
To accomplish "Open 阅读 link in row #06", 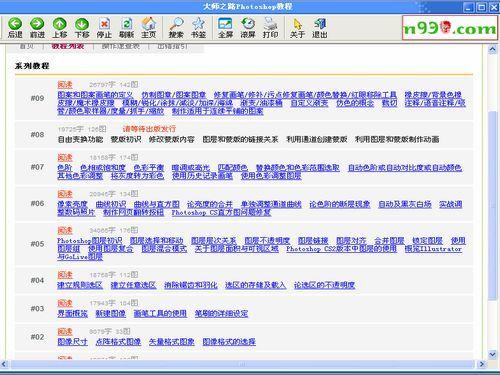I will click(65, 194).
